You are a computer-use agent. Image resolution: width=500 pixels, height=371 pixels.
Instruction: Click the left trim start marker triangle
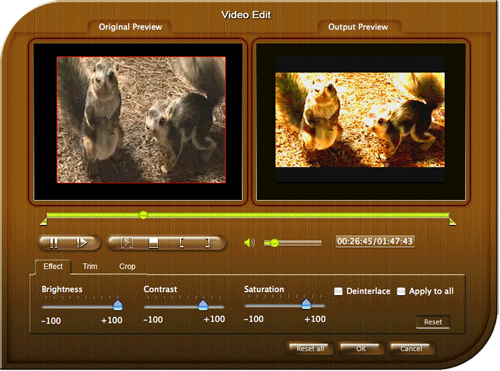click(44, 222)
